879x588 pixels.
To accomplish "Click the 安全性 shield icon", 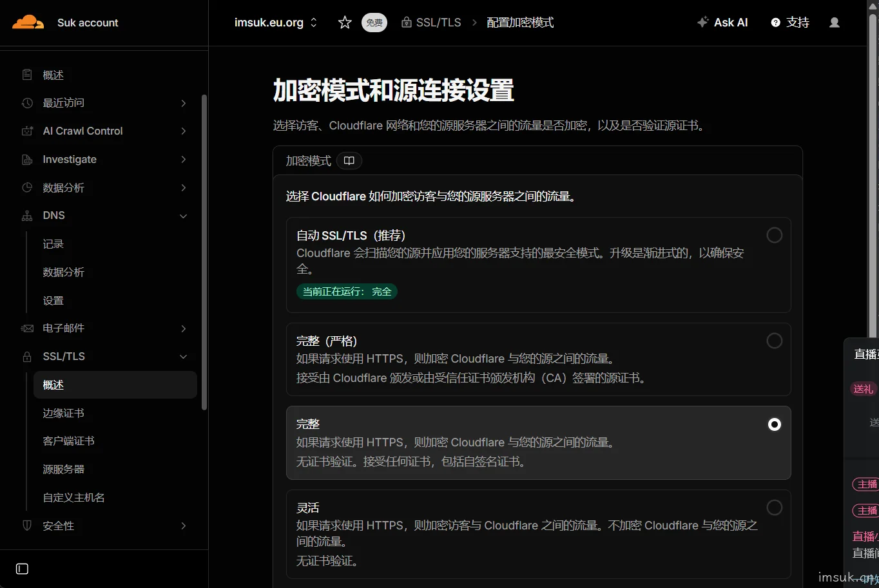I will point(27,526).
